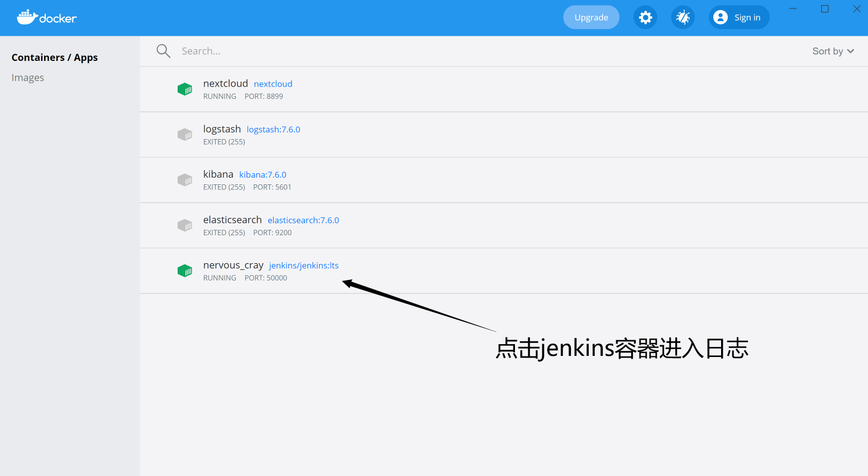Select the elasticsearch container name

[x=232, y=220]
